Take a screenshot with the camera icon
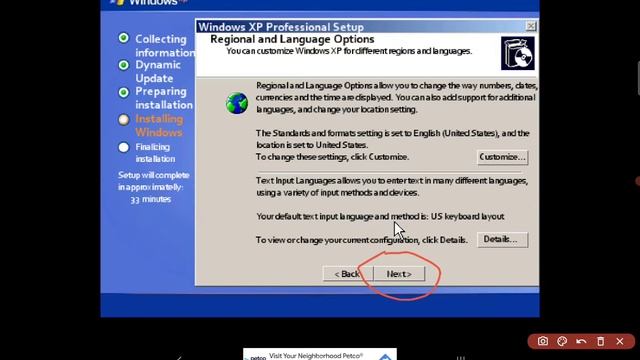The image size is (640, 360). (x=542, y=341)
